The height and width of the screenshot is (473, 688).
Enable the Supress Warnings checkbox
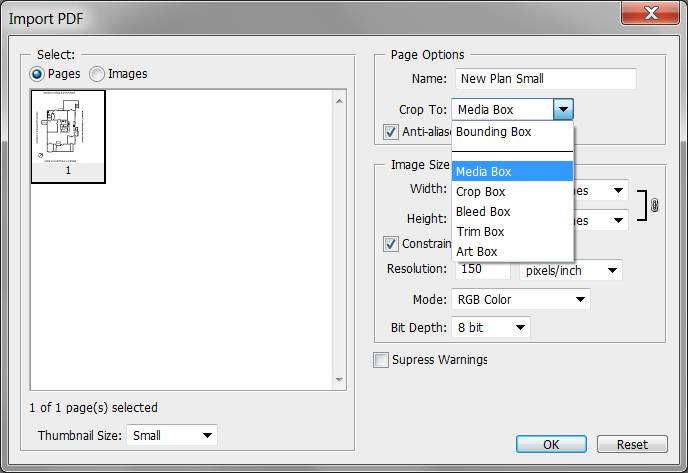pyautogui.click(x=381, y=360)
